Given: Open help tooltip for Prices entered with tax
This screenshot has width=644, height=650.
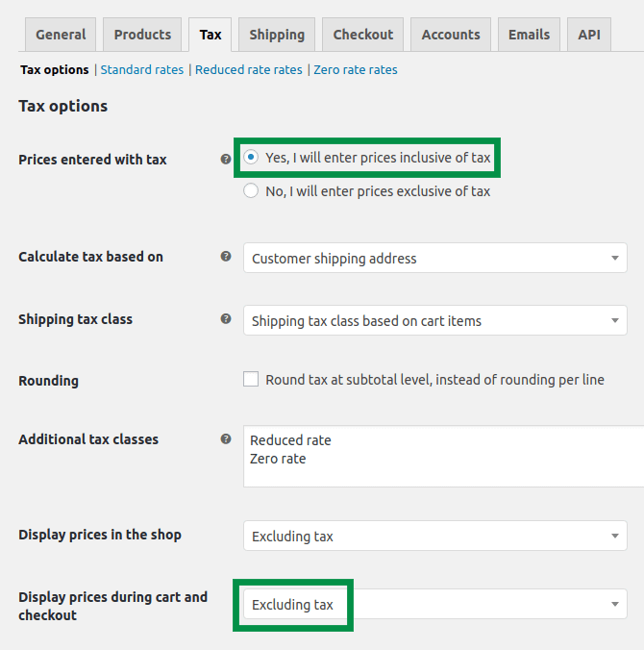Looking at the screenshot, I should (x=226, y=159).
